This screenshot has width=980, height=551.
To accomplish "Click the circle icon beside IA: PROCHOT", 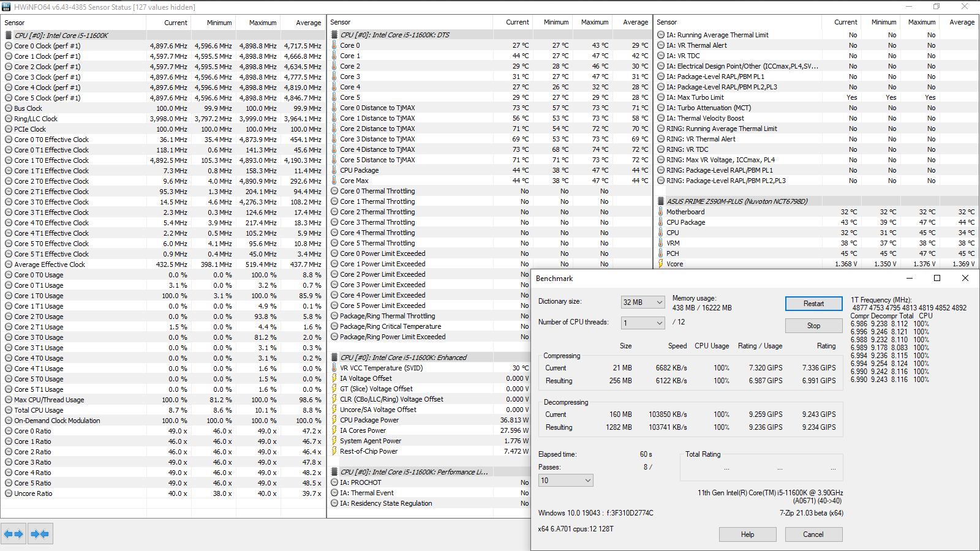I will (334, 482).
